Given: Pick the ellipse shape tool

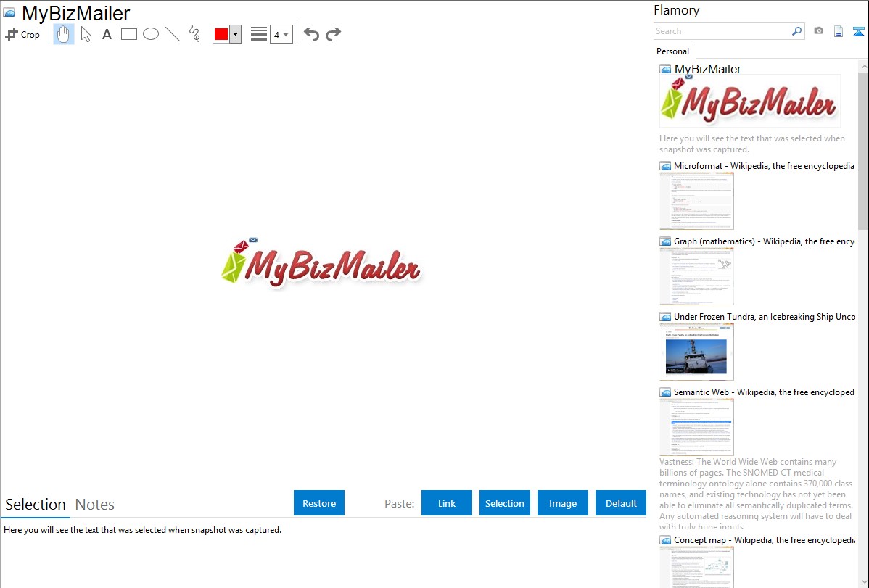Looking at the screenshot, I should coord(151,34).
